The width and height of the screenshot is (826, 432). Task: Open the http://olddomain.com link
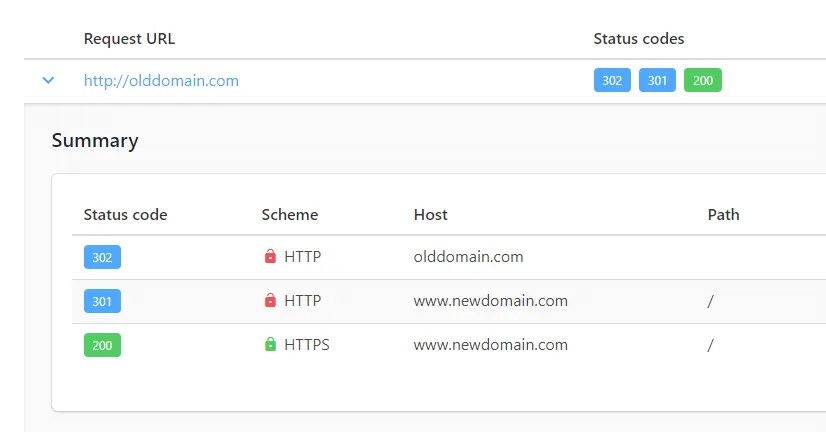(x=161, y=81)
